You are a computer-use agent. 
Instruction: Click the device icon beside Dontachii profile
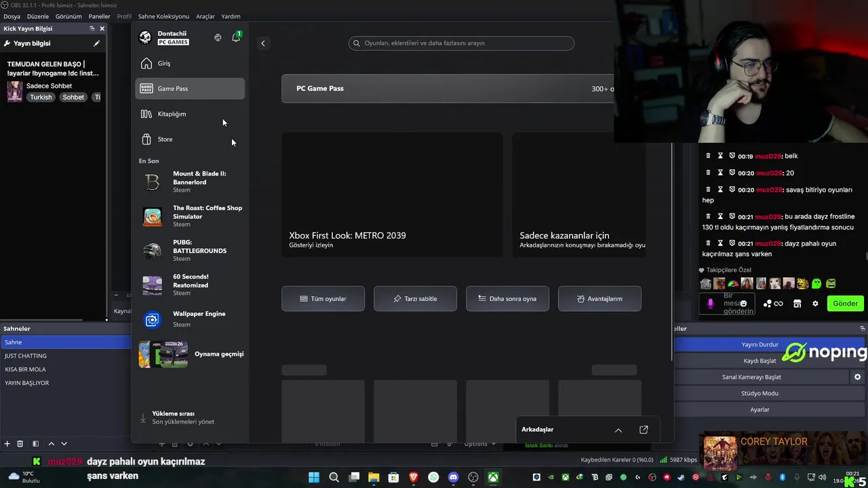pos(218,37)
